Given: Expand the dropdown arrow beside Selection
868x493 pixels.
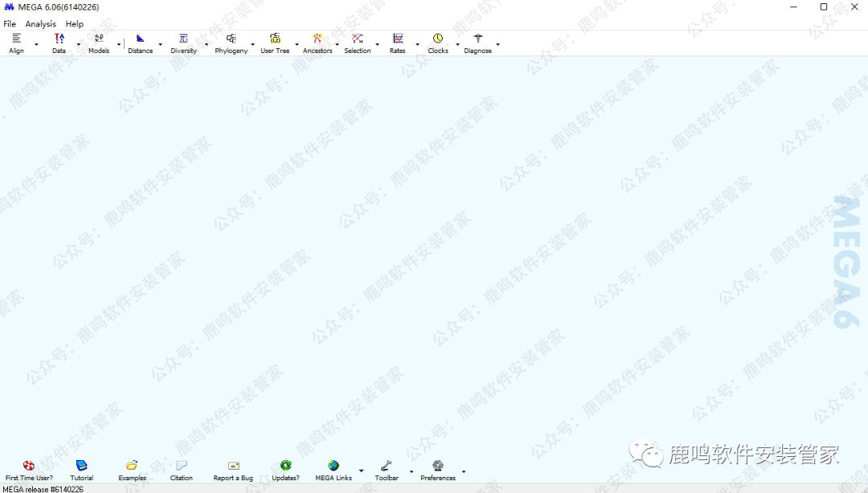Looking at the screenshot, I should tap(377, 45).
